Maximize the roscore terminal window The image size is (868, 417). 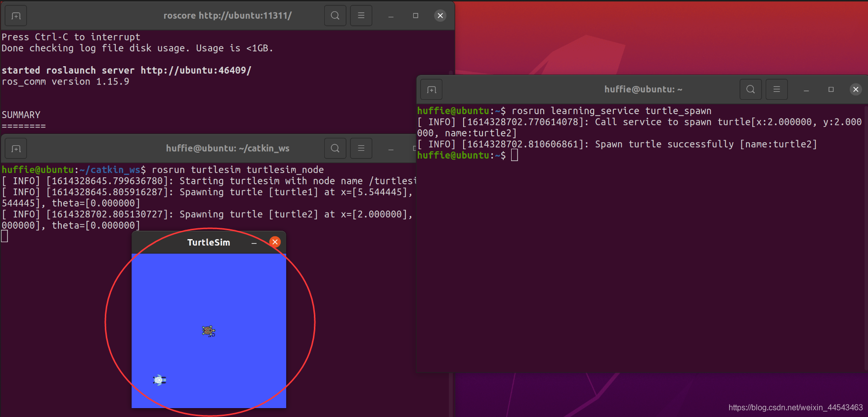click(x=416, y=16)
